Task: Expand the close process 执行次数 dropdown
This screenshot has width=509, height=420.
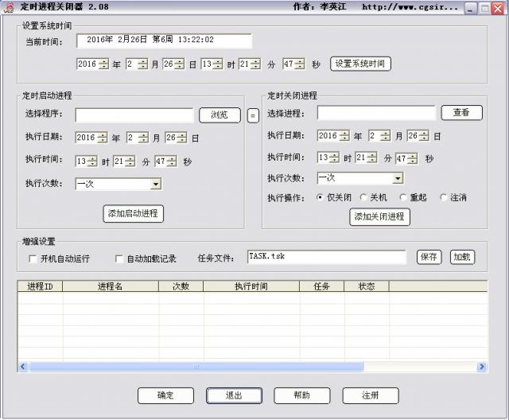Action: click(397, 178)
